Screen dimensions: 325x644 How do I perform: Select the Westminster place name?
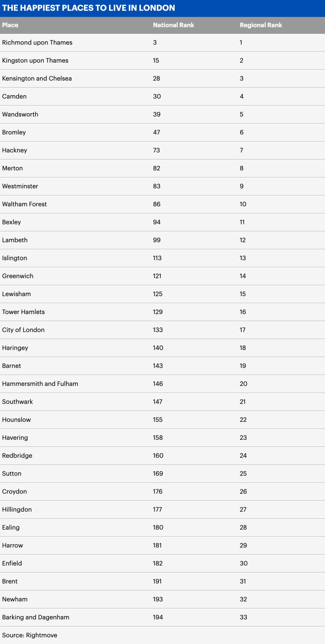pos(20,186)
